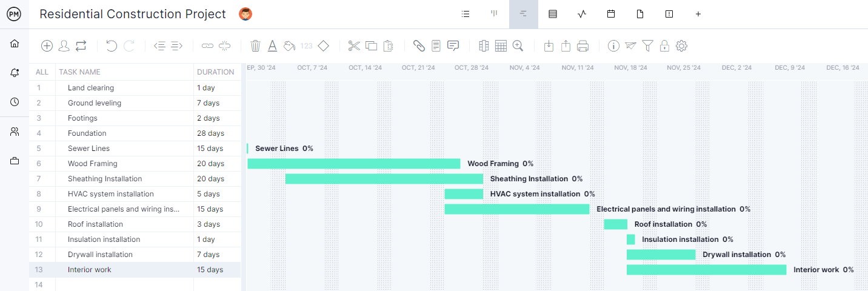Viewport: 868px width, 291px height.
Task: Select the Land clearing task row
Action: coord(135,88)
